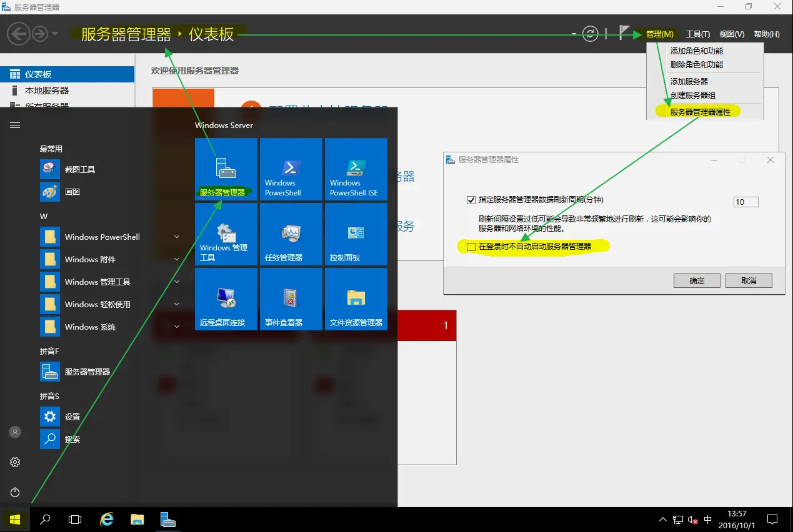Viewport: 793px width, 532px height.
Task: Open 设置 in the app list
Action: tap(111, 416)
